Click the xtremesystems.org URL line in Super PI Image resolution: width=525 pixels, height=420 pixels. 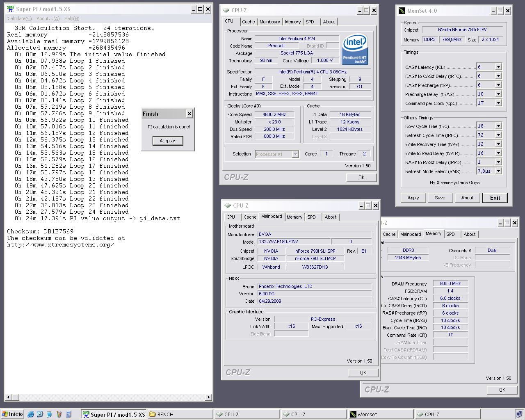(61, 245)
